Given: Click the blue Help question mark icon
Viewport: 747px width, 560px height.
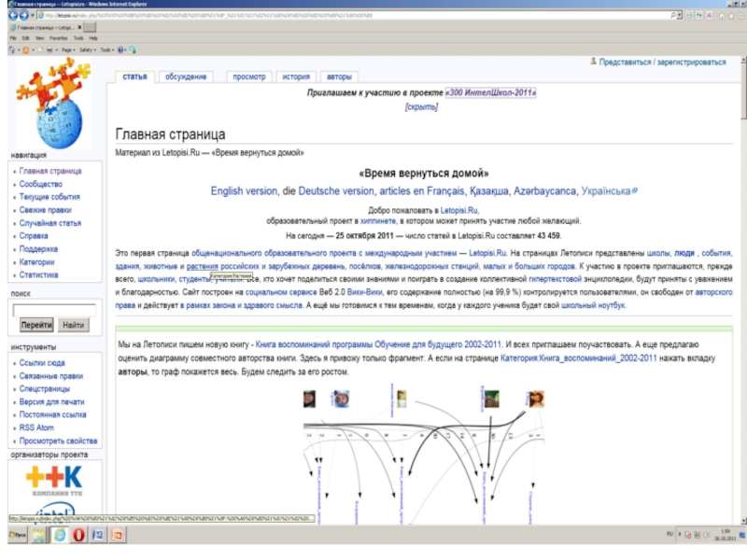Looking at the screenshot, I should click(x=121, y=49).
